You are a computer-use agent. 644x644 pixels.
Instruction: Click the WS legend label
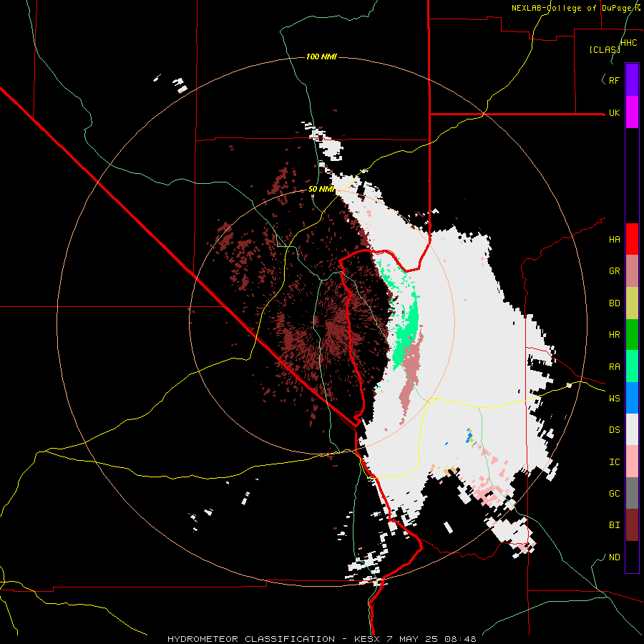[x=614, y=398]
